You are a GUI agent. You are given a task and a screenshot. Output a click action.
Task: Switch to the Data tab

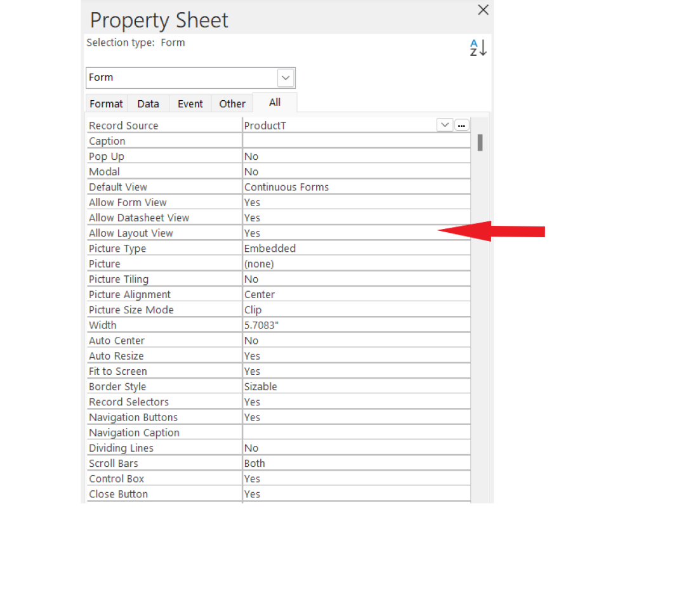148,104
